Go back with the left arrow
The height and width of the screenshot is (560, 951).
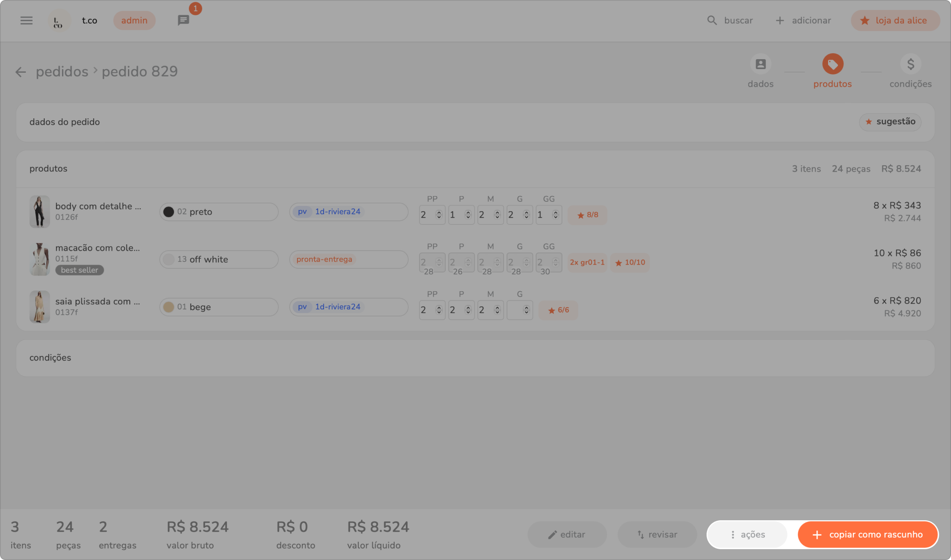pos(20,72)
